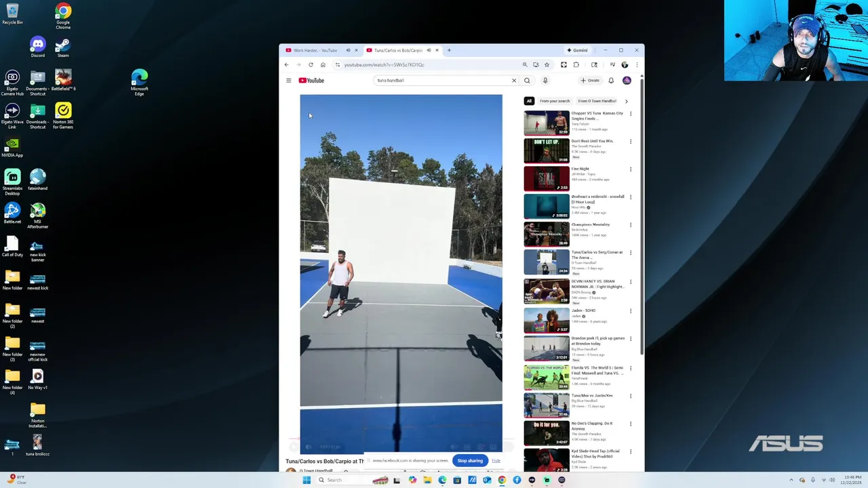Open MSI Afterburner desktop icon
Viewport: 868px width, 488px height.
click(x=37, y=216)
